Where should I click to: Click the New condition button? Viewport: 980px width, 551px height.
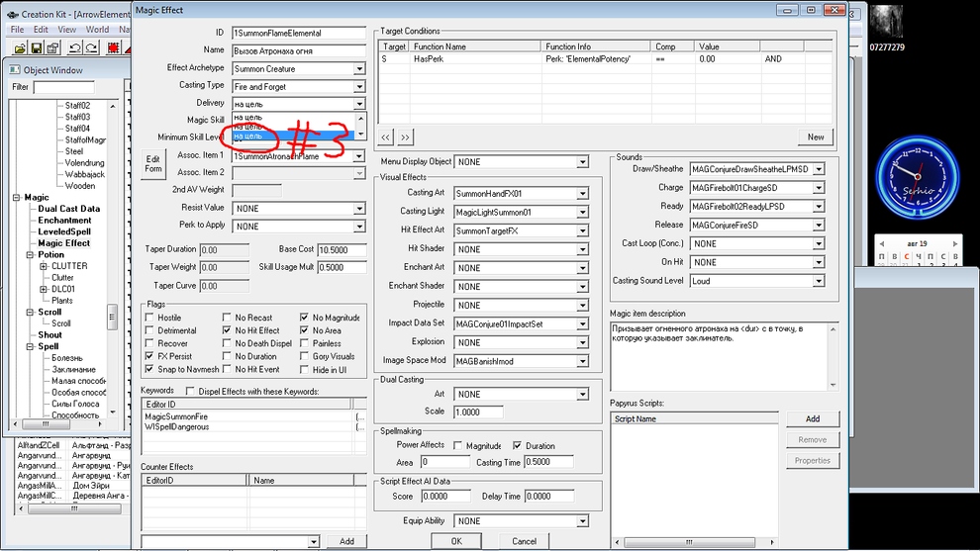(x=815, y=138)
